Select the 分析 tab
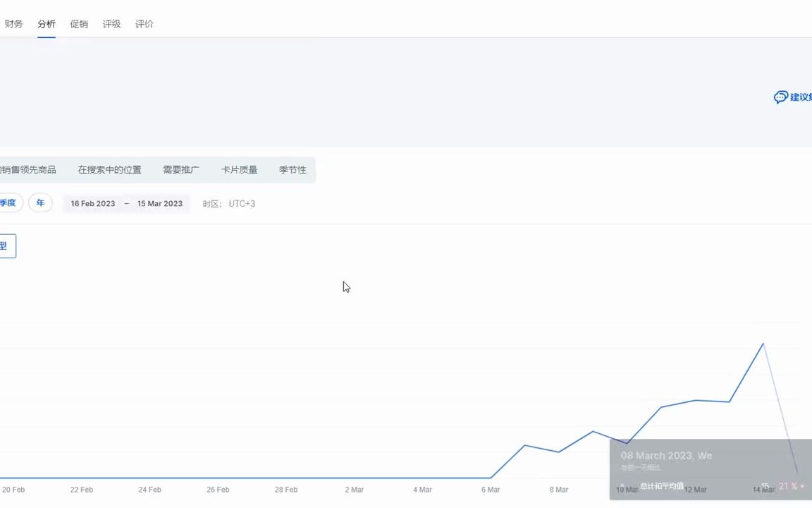Screen dimensions: 812x508 coord(46,23)
